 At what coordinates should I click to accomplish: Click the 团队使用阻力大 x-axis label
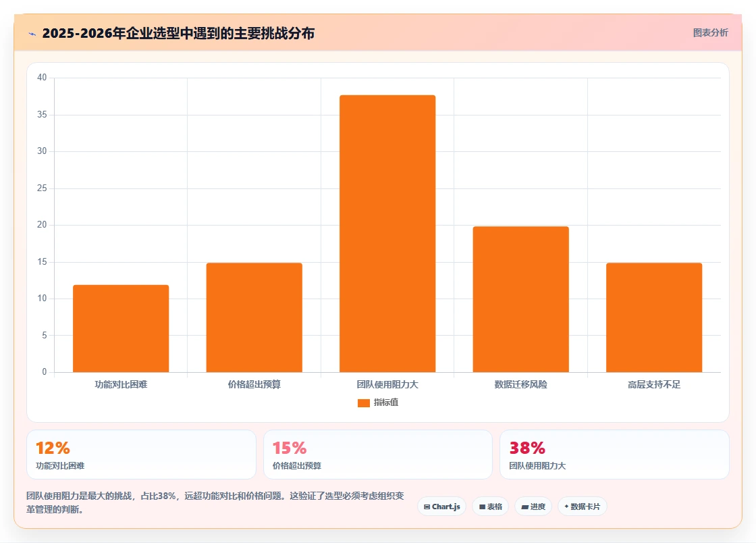coord(387,384)
